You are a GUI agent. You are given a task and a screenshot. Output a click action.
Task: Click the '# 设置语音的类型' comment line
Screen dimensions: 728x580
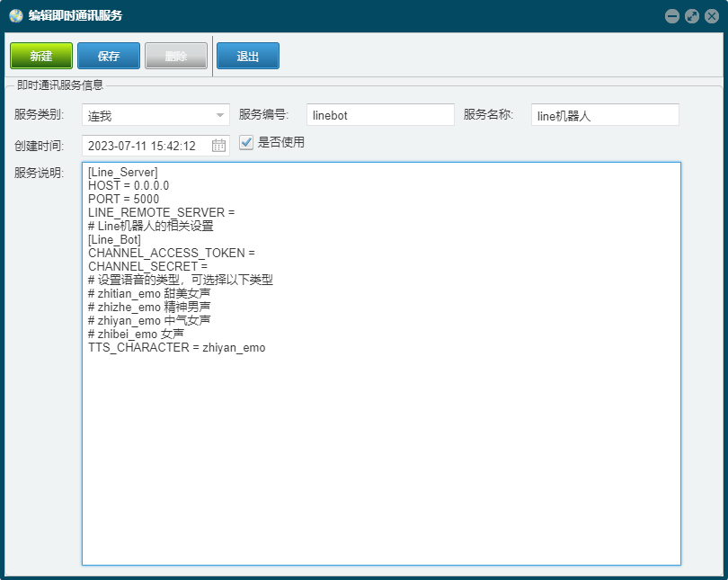point(181,280)
